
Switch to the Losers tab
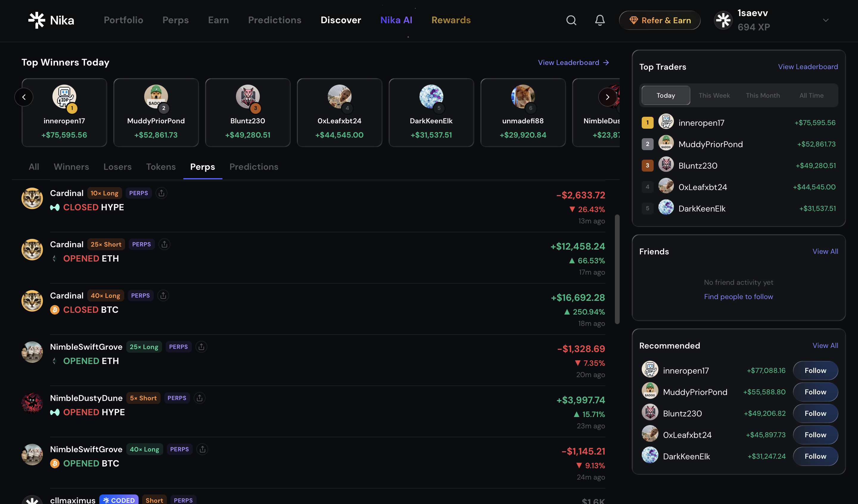coord(117,167)
